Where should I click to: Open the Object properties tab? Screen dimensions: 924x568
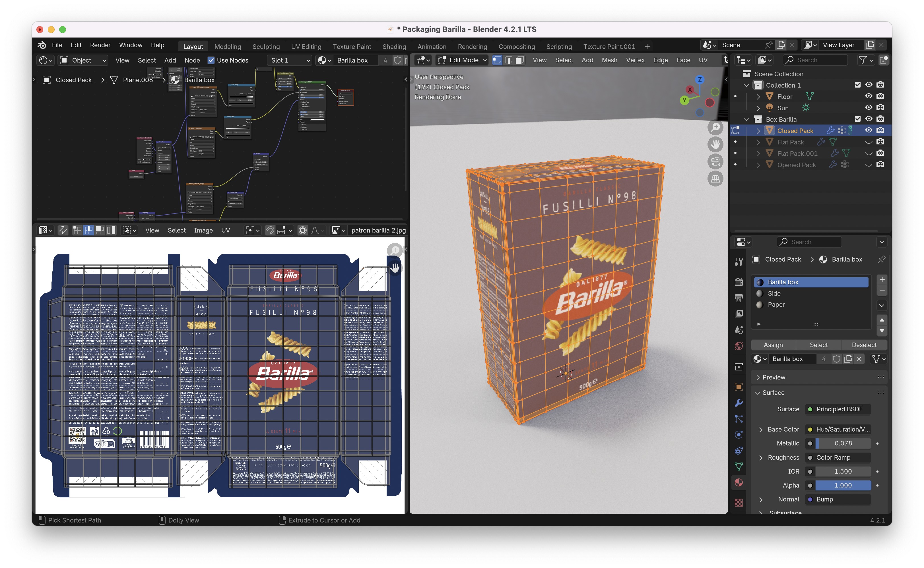pos(738,387)
